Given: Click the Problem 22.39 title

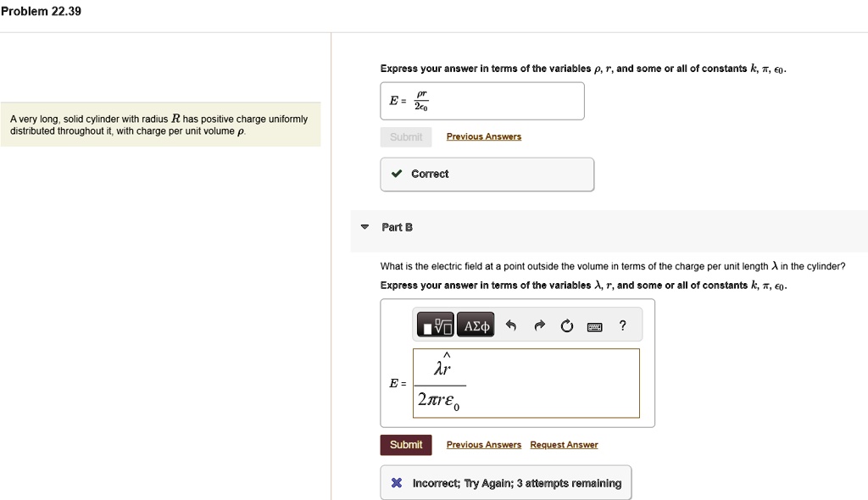Looking at the screenshot, I should (x=41, y=11).
